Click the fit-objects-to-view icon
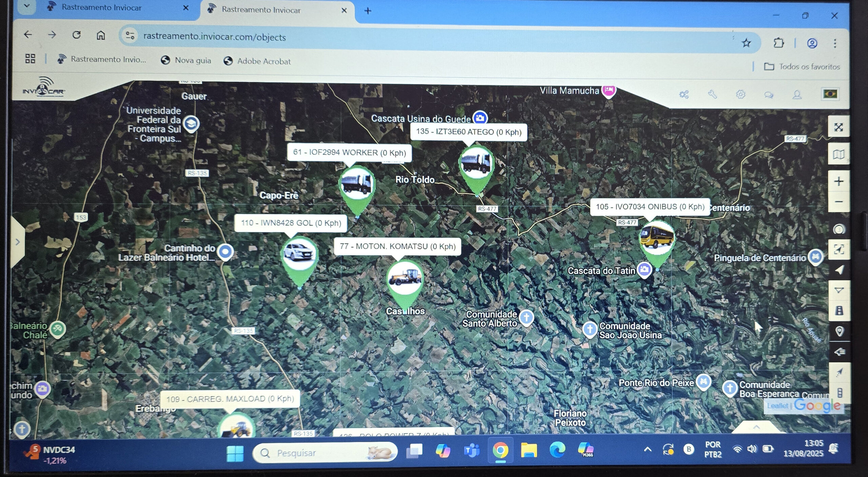868x477 pixels. click(839, 250)
